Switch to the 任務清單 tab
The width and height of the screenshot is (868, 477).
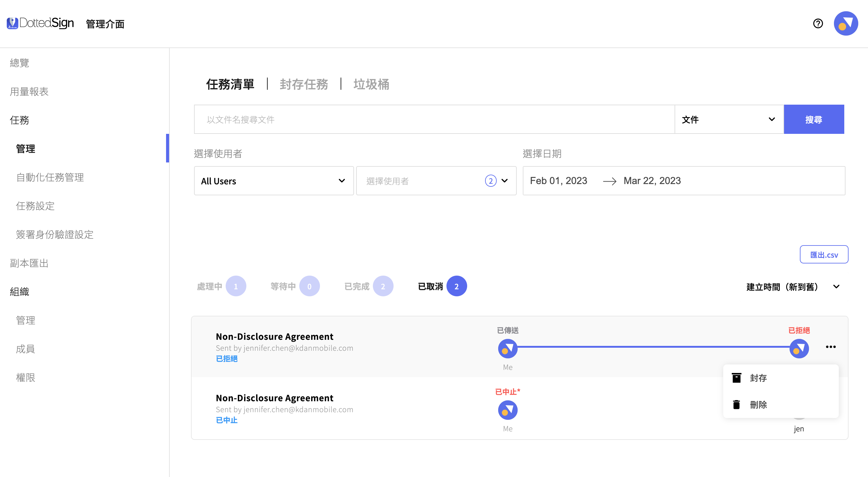coord(230,84)
